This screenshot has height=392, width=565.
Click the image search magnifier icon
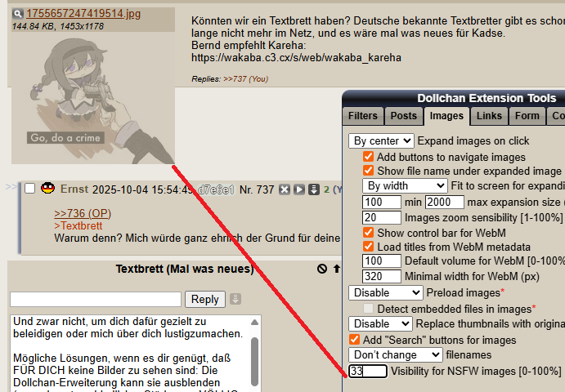coord(17,14)
